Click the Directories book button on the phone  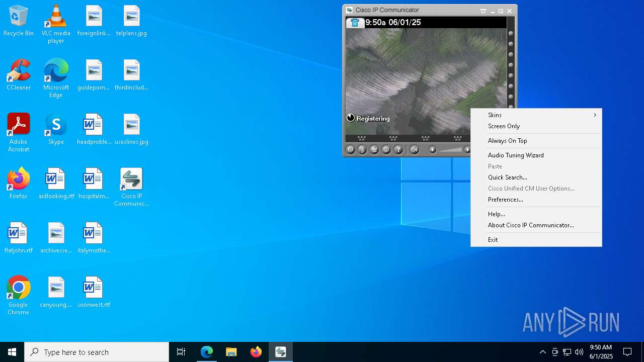(x=386, y=149)
